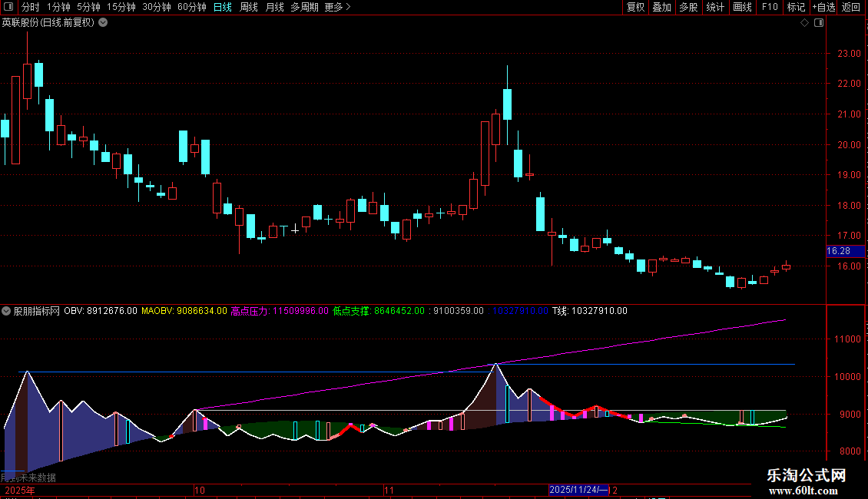The width and height of the screenshot is (868, 499).
Task: Click the 2025/11/24 date marker
Action: [578, 490]
